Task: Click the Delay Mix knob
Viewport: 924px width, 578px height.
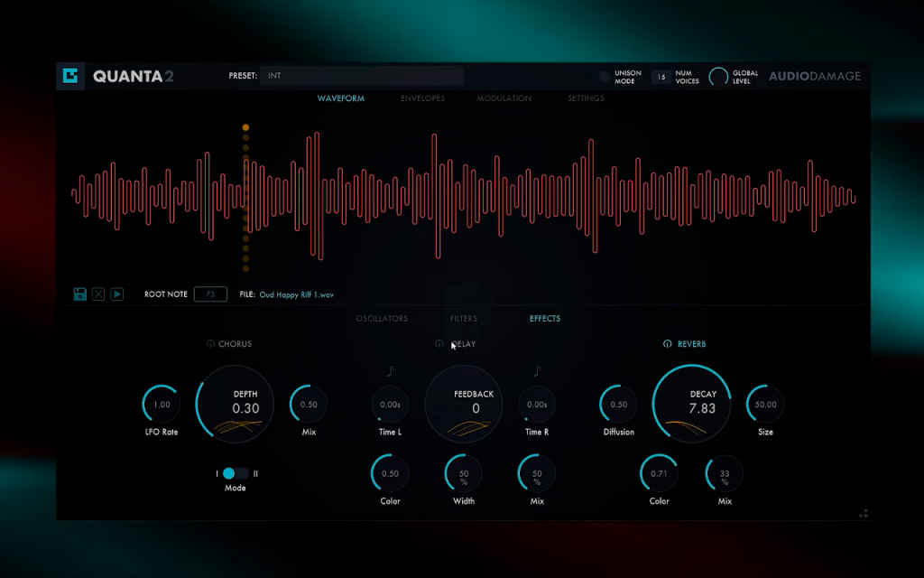Action: 537,473
